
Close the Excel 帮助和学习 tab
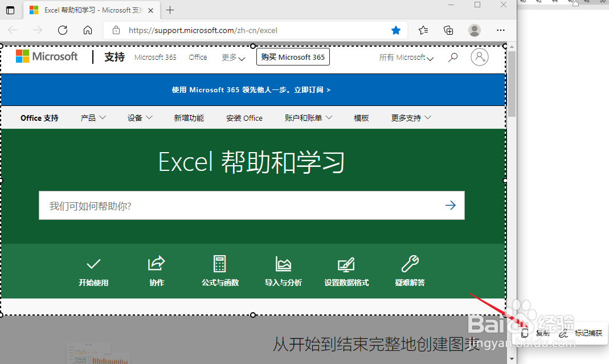click(x=151, y=10)
